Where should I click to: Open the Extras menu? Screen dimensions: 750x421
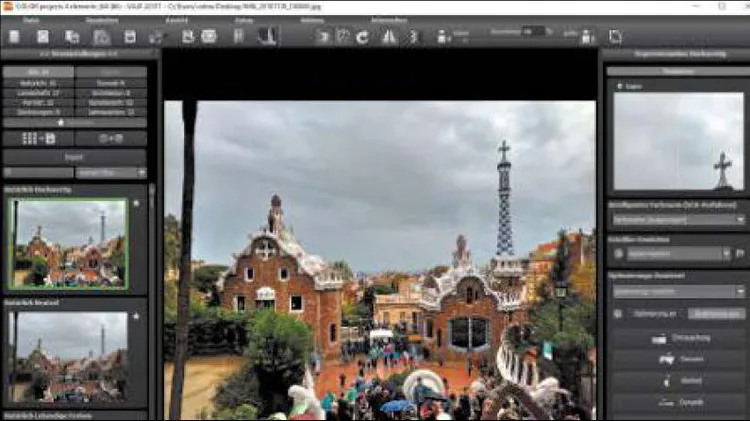point(244,21)
